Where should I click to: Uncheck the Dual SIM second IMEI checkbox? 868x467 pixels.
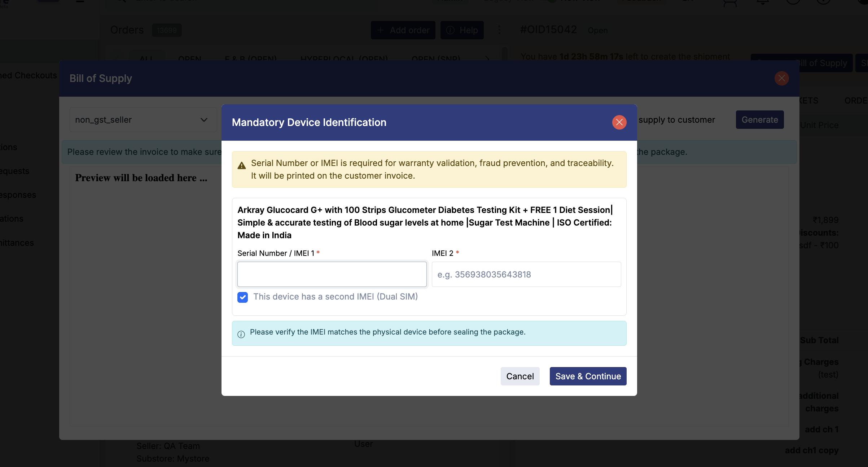tap(243, 297)
